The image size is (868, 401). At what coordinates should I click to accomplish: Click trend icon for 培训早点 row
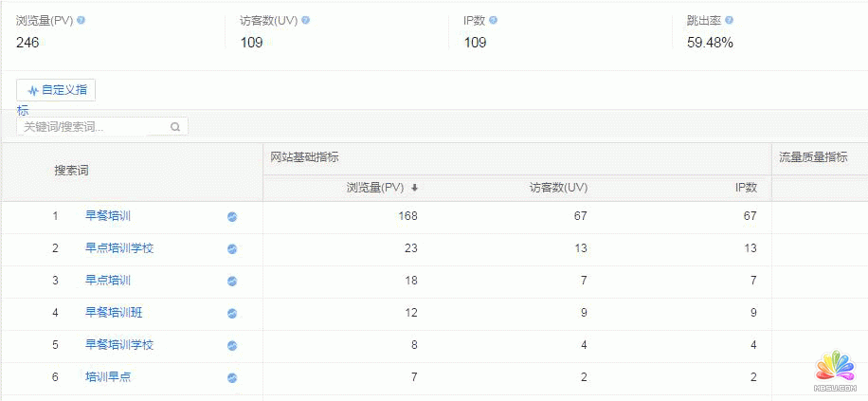point(232,378)
